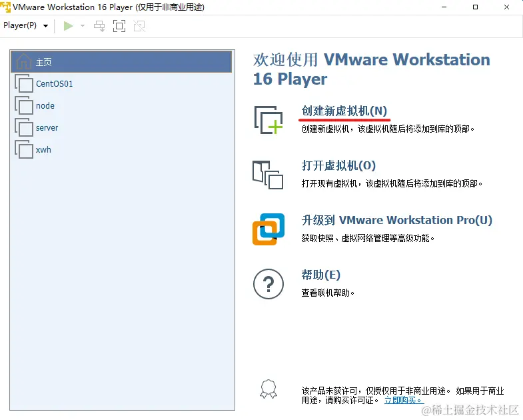Click the VMware title bar app icon
Screen dimensions: 523x420
[5, 7]
